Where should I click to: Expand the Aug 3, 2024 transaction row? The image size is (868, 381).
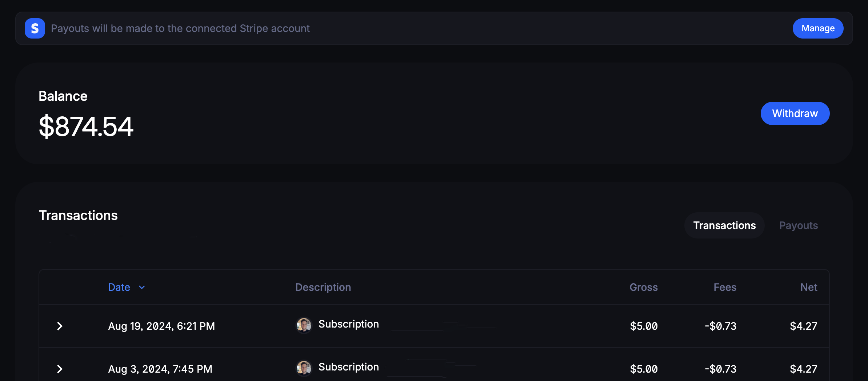[x=60, y=369]
